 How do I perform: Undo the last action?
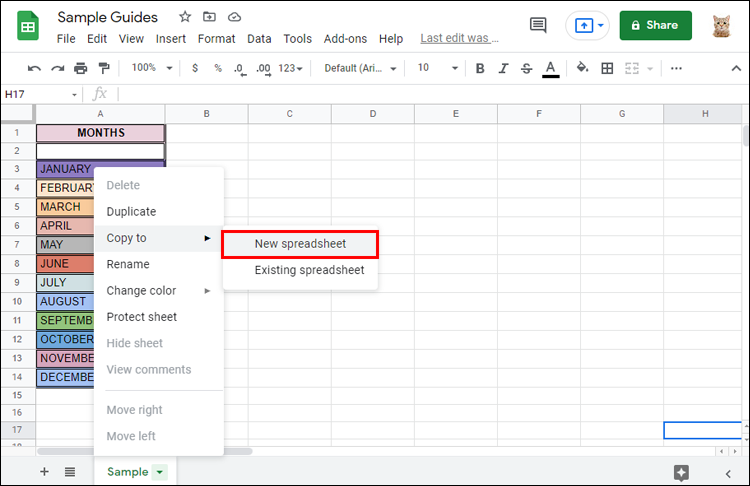[34, 68]
